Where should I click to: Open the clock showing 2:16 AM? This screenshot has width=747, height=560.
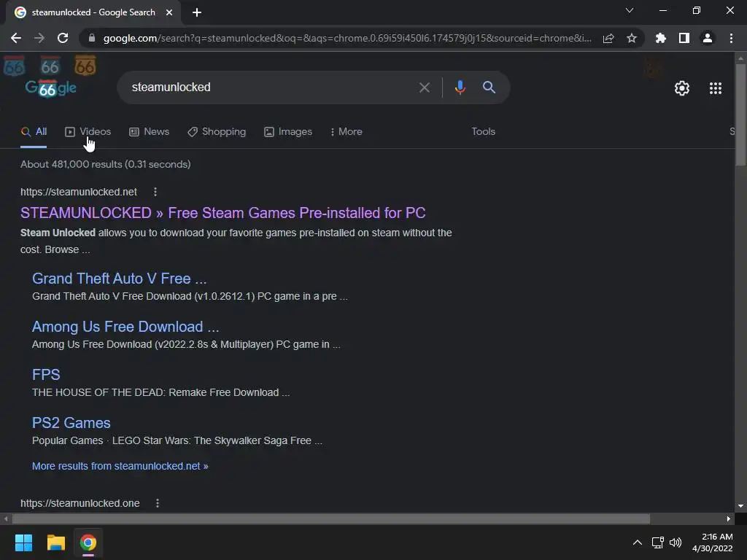[x=712, y=542]
